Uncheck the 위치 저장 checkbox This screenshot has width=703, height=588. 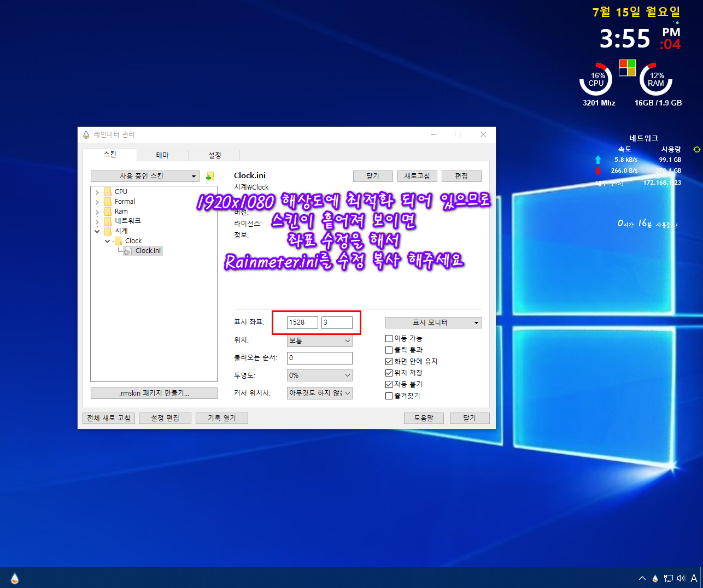coord(389,373)
